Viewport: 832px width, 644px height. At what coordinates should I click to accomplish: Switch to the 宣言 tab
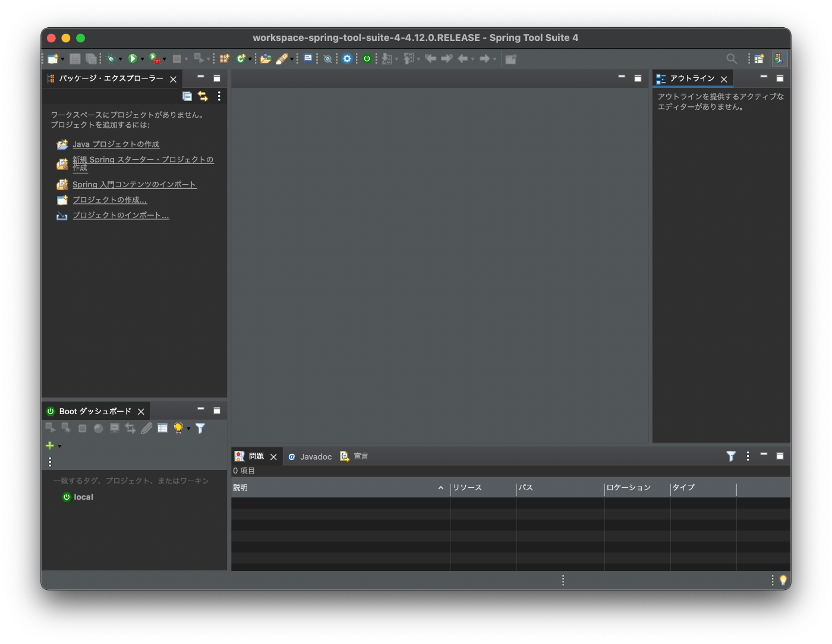pyautogui.click(x=354, y=456)
